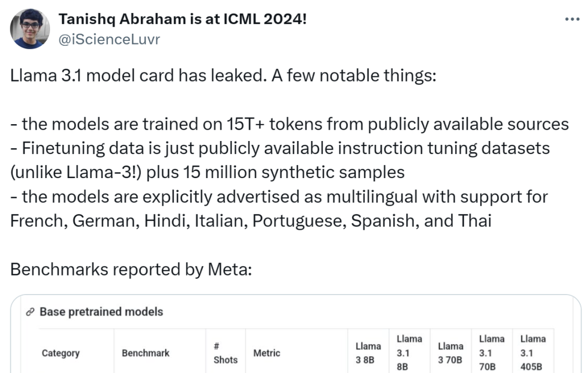Select the "Llama 3.1 405B" column header
Screen dimensions: 588x373
(x=532, y=353)
